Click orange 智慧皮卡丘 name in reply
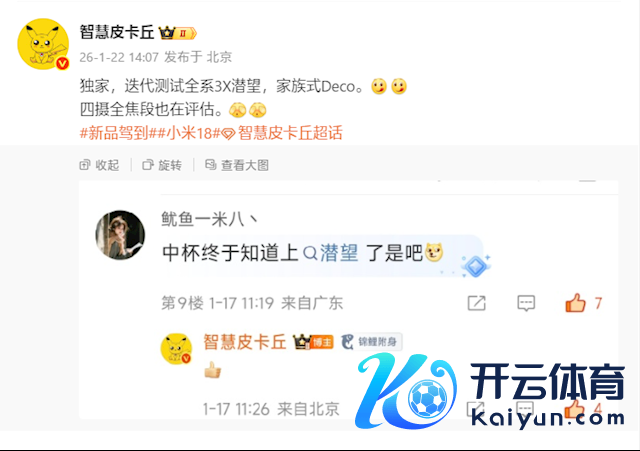 (x=244, y=342)
